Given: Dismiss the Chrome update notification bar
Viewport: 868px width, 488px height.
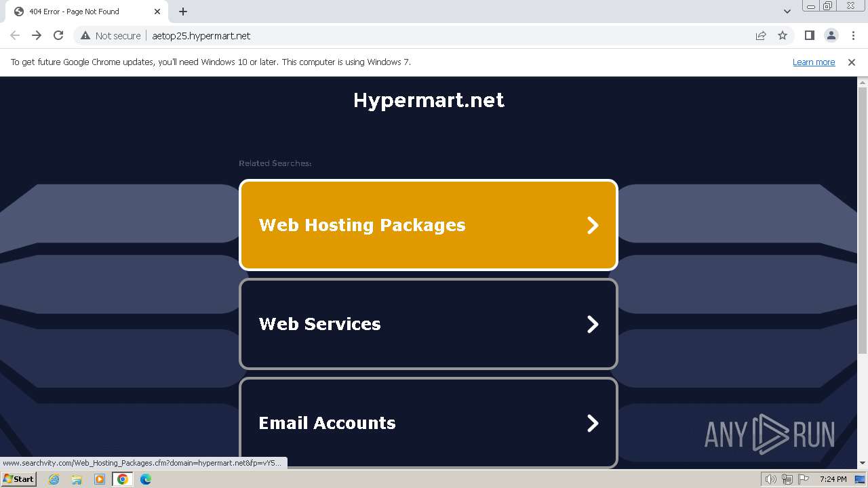Looking at the screenshot, I should coord(852,62).
